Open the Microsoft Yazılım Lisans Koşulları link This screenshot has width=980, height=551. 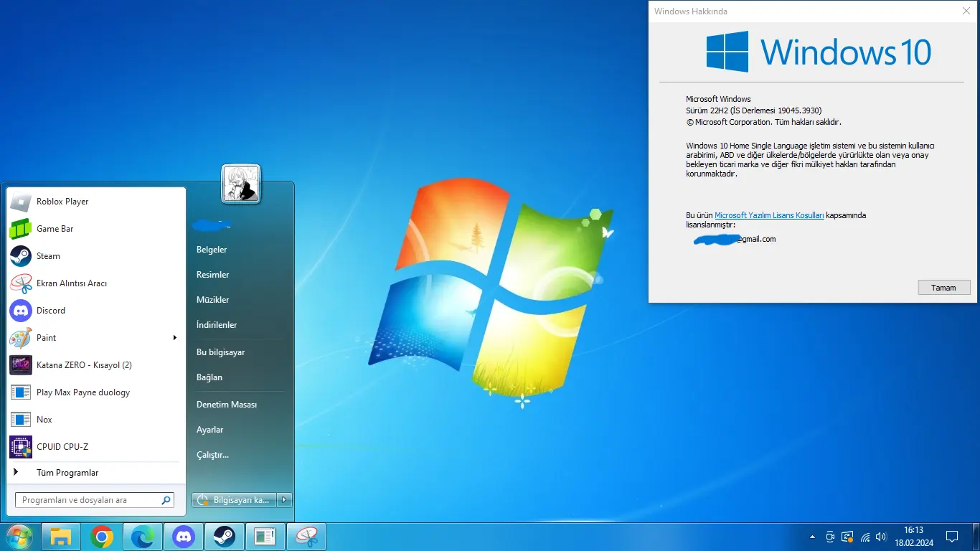click(769, 215)
